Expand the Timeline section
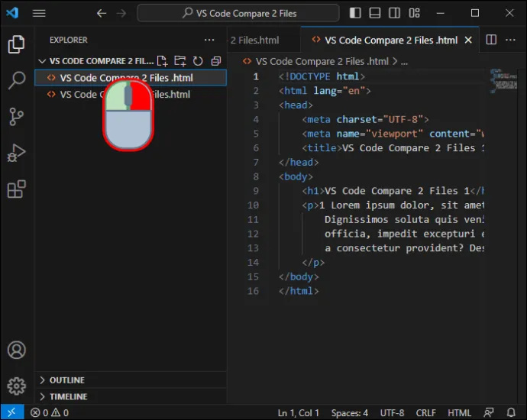This screenshot has height=420, width=527. [x=131, y=396]
